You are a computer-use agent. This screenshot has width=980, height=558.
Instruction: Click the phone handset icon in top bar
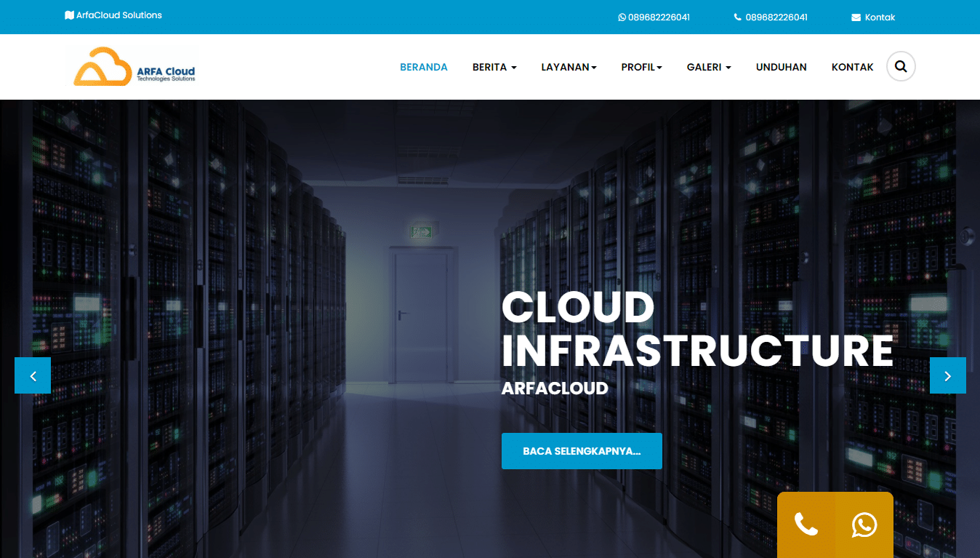[738, 17]
